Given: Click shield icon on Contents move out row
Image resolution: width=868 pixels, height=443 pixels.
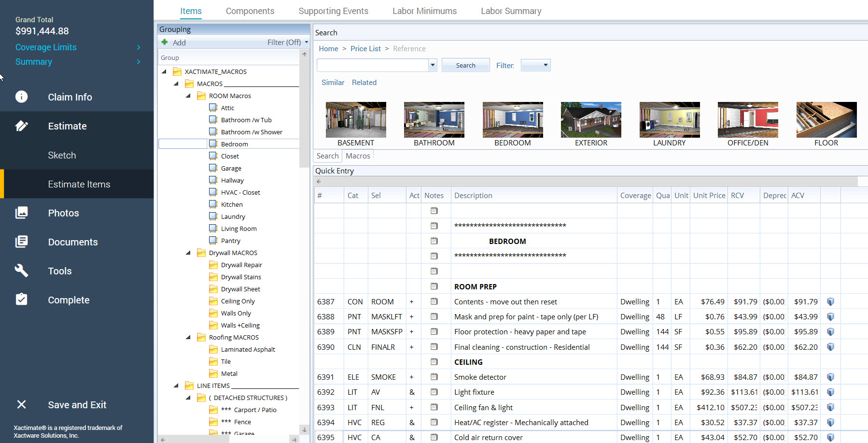Looking at the screenshot, I should tap(830, 301).
